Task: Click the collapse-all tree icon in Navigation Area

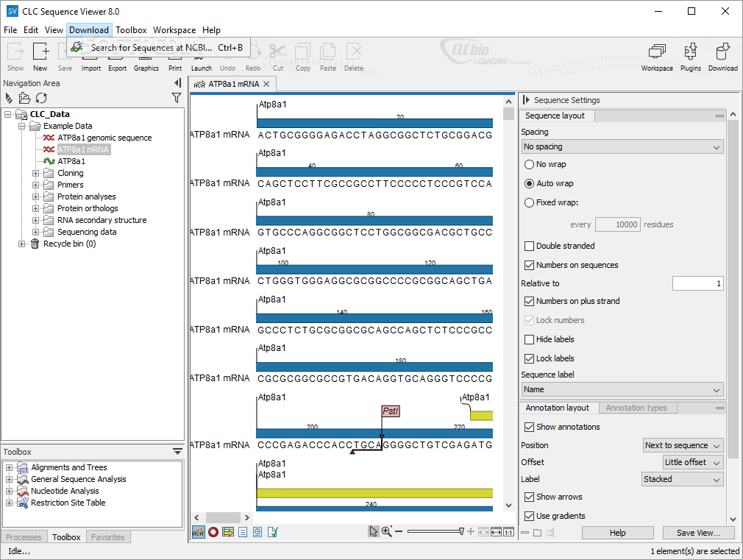Action: point(9,98)
